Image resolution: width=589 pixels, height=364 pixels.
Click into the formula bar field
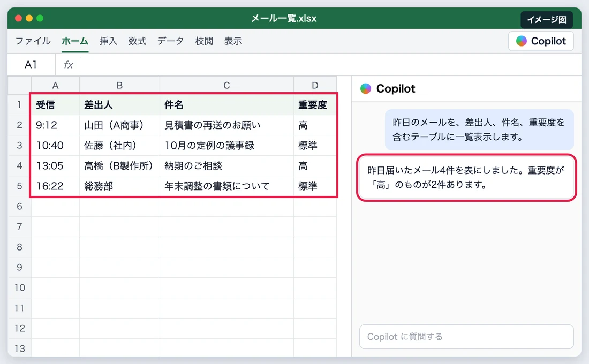click(x=330, y=65)
